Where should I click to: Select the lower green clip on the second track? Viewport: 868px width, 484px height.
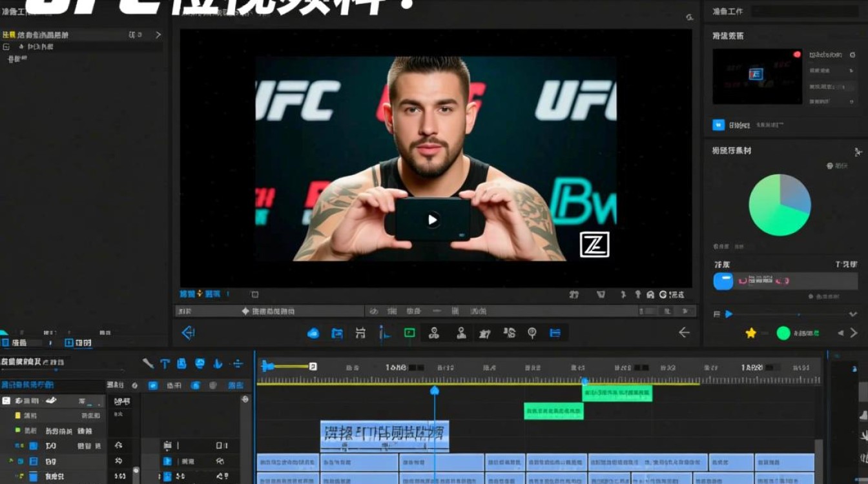pyautogui.click(x=553, y=411)
